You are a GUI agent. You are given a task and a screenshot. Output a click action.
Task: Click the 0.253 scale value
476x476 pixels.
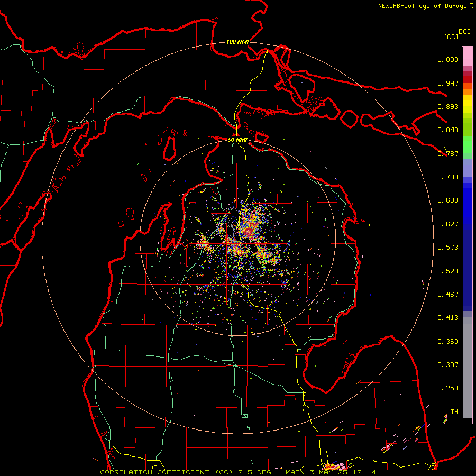tap(448, 388)
